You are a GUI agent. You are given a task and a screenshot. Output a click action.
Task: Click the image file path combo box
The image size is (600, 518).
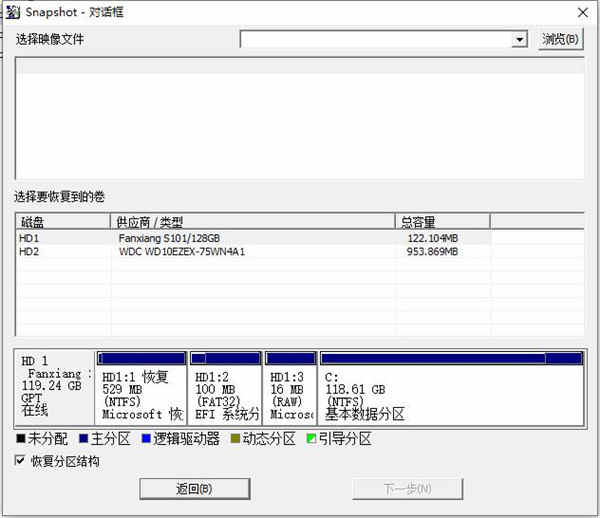click(384, 39)
